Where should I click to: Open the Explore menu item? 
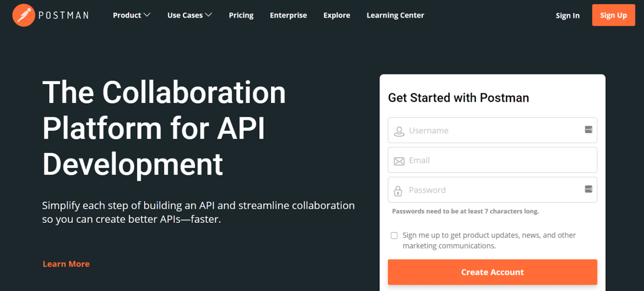[x=337, y=15]
